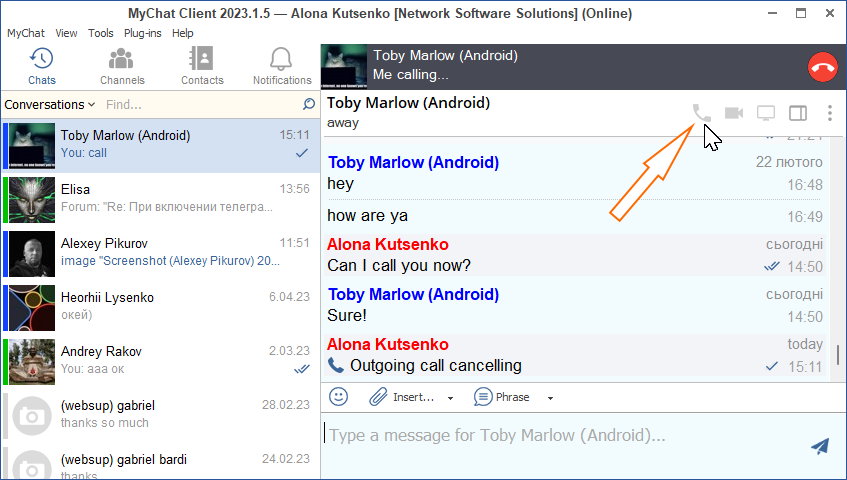The width and height of the screenshot is (847, 480).
Task: Click the blue Toby Marlow (Android) sender name above 'hey'
Action: coord(413,162)
